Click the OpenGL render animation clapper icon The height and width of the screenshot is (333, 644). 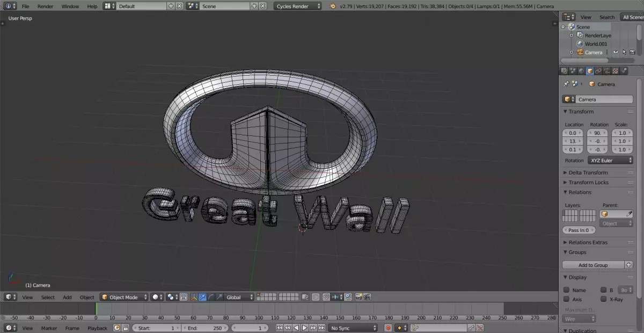coord(367,297)
